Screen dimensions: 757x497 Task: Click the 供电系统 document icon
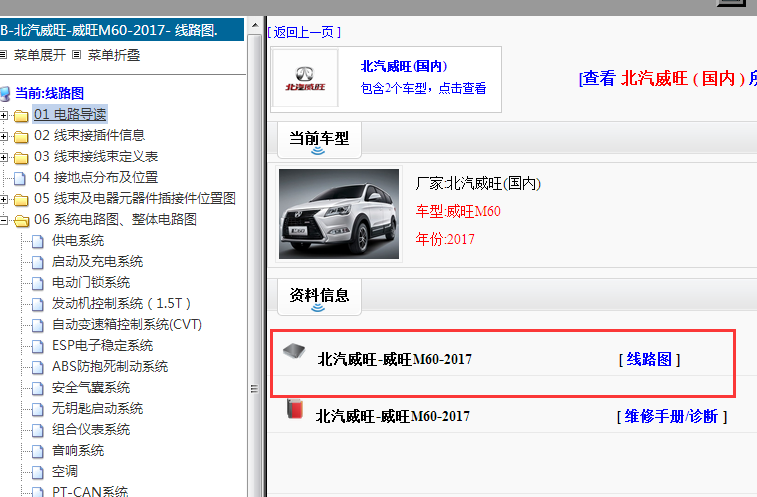coord(38,241)
